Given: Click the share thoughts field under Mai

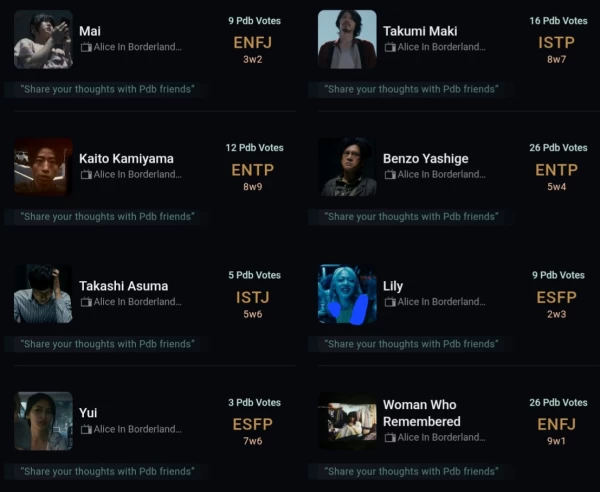Looking at the screenshot, I should 107,89.
